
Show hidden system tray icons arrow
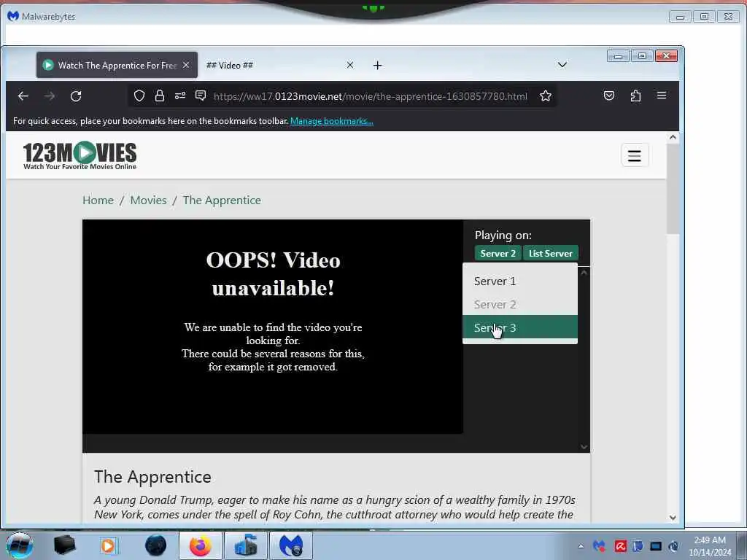tap(581, 546)
